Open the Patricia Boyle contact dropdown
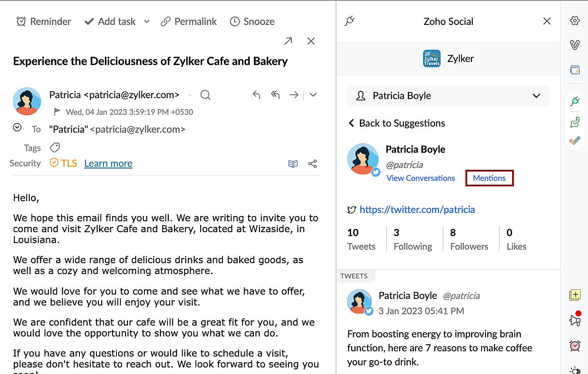 (x=448, y=96)
